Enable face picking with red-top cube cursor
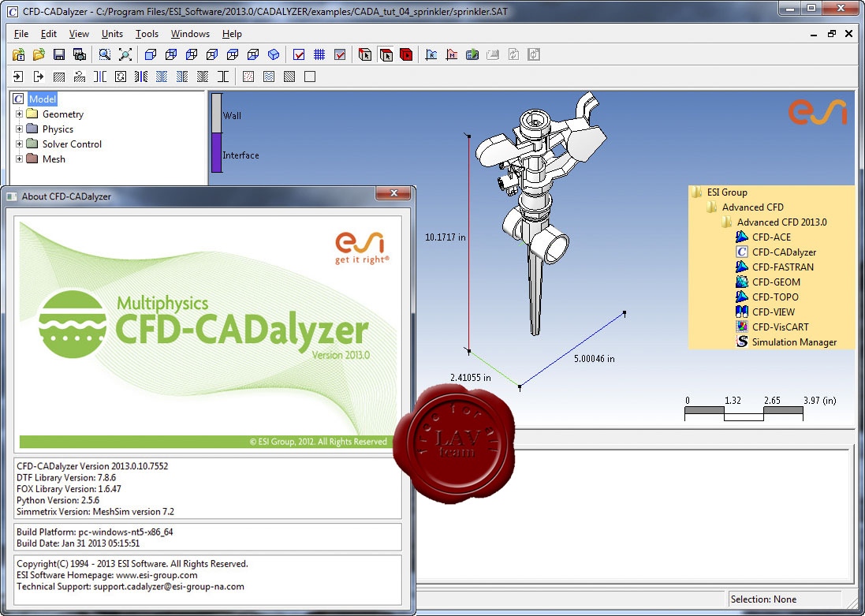 386,54
